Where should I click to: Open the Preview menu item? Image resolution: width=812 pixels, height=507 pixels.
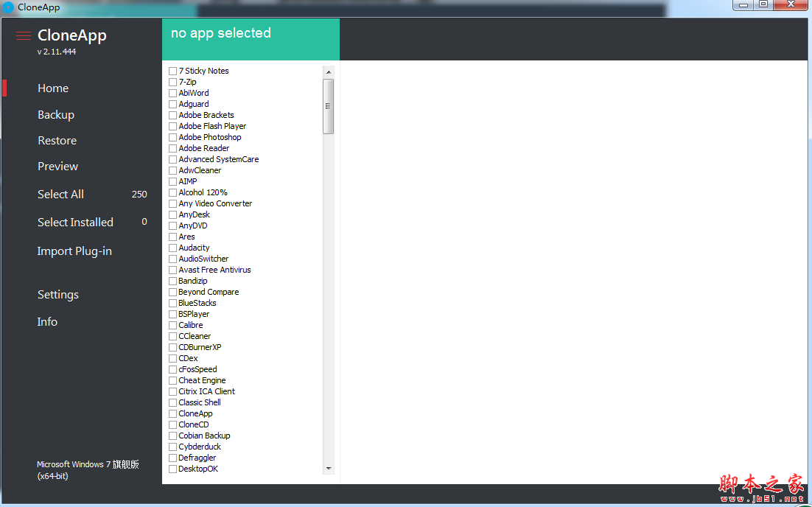(x=57, y=167)
